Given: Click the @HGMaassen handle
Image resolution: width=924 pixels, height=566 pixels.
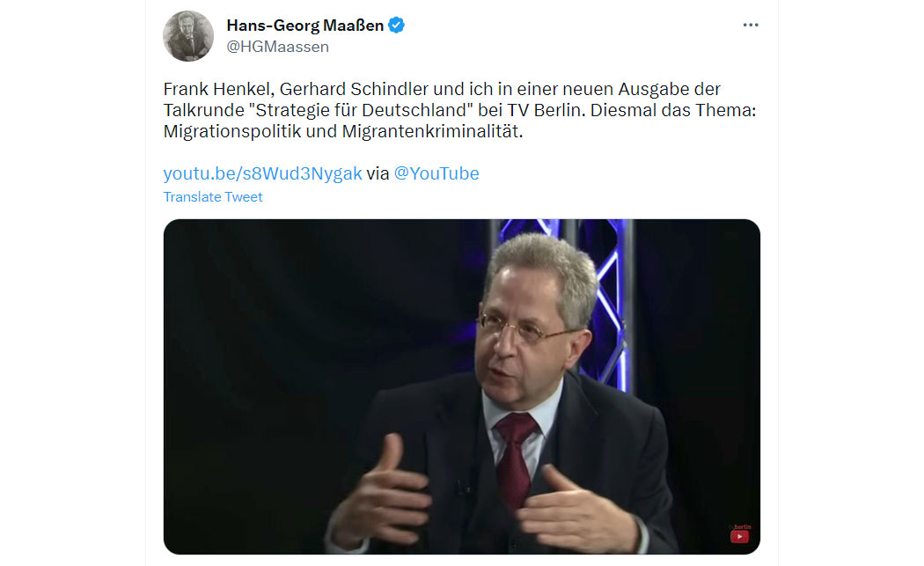Looking at the screenshot, I should click(x=277, y=47).
